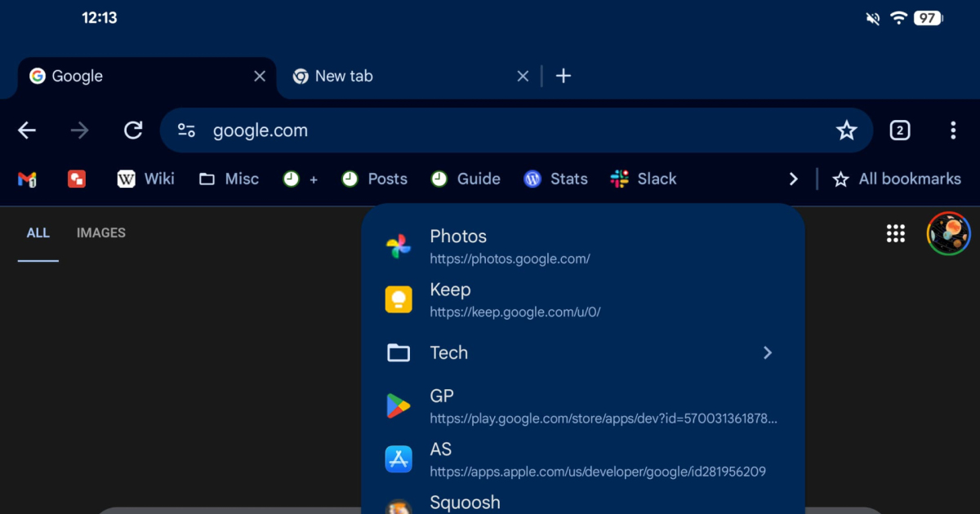Open All bookmarks
Image resolution: width=980 pixels, height=514 pixels.
[896, 179]
